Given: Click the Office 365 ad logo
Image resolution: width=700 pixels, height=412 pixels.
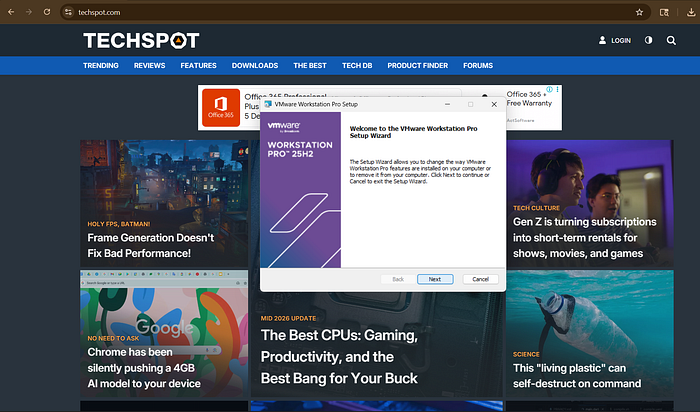Looking at the screenshot, I should pos(221,108).
